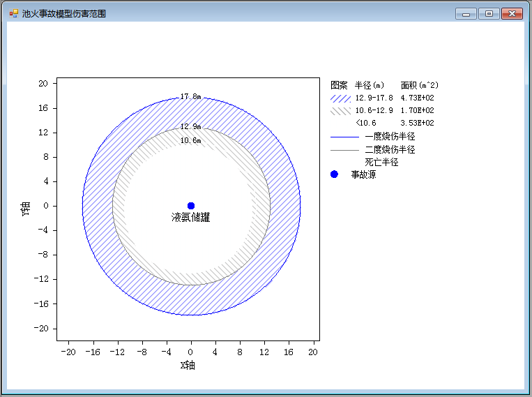Screen dimensions: 532x397
Task: Click the 10.6-12.9 radius range value
Action: coord(374,111)
